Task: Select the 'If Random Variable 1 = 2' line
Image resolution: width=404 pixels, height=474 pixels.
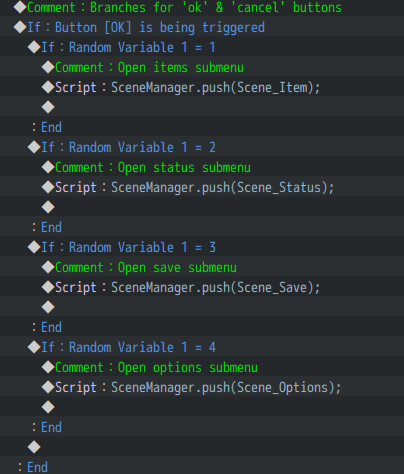Action: (x=202, y=147)
